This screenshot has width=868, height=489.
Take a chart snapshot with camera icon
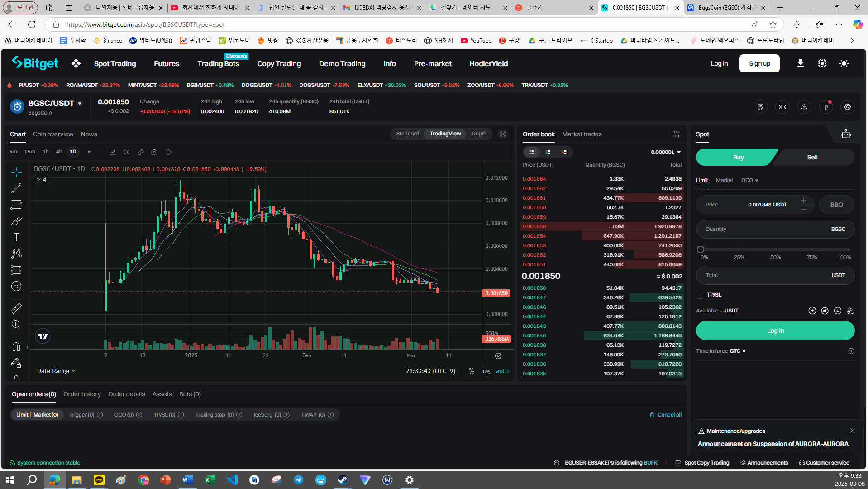pyautogui.click(x=154, y=152)
